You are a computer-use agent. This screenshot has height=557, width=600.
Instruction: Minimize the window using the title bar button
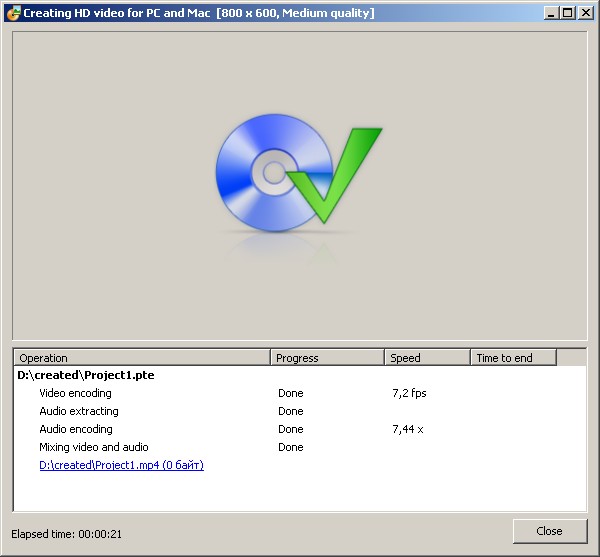(552, 13)
